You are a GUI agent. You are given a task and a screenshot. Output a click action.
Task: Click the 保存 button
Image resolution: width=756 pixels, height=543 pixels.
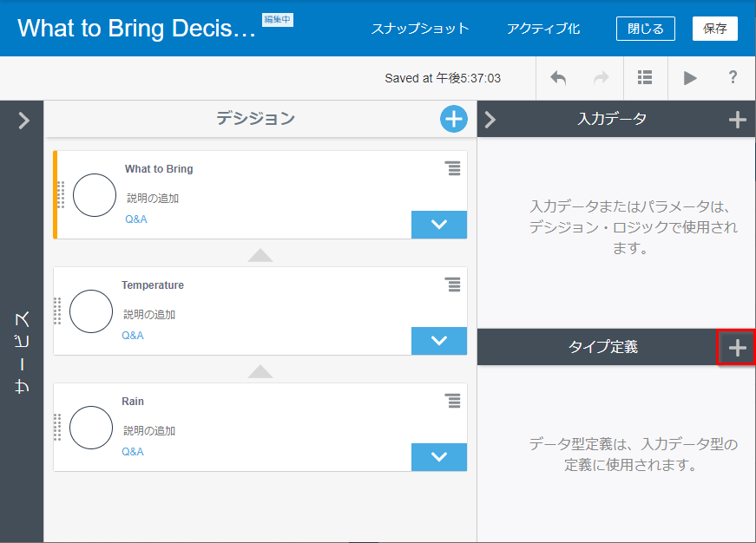pos(714,29)
